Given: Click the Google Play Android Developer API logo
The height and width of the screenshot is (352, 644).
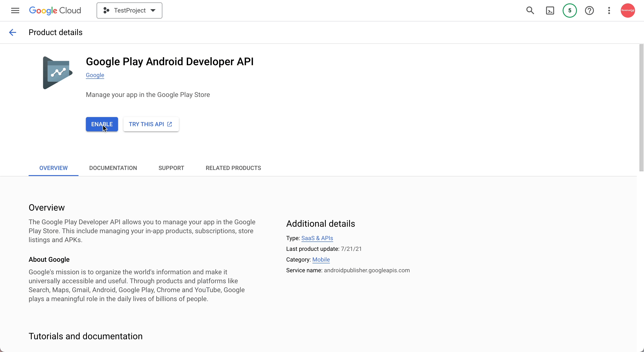Looking at the screenshot, I should pos(57,73).
